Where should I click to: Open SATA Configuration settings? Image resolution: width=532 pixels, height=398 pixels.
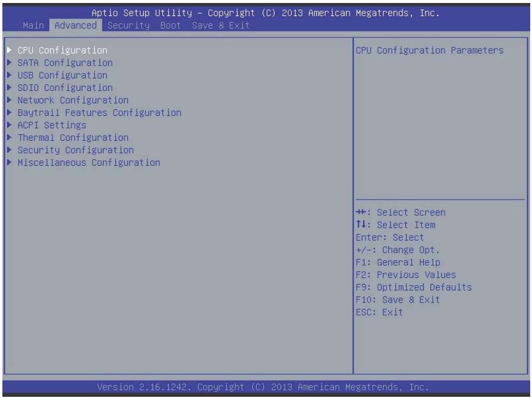65,63
